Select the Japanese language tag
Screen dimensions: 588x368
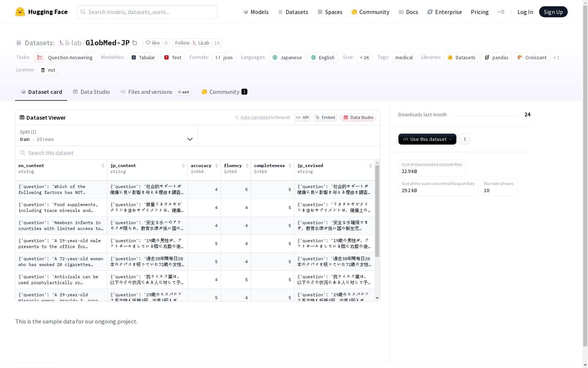click(287, 57)
